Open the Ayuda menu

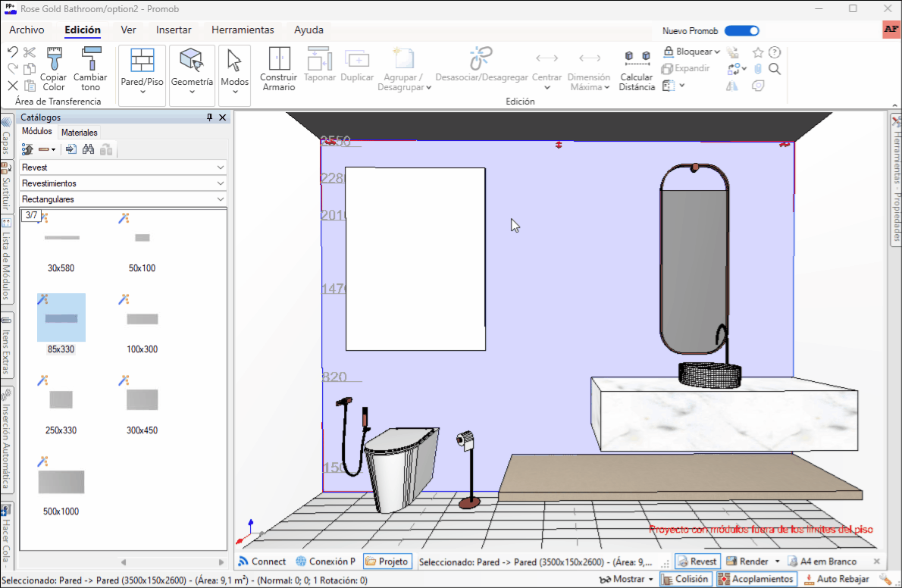pyautogui.click(x=308, y=30)
